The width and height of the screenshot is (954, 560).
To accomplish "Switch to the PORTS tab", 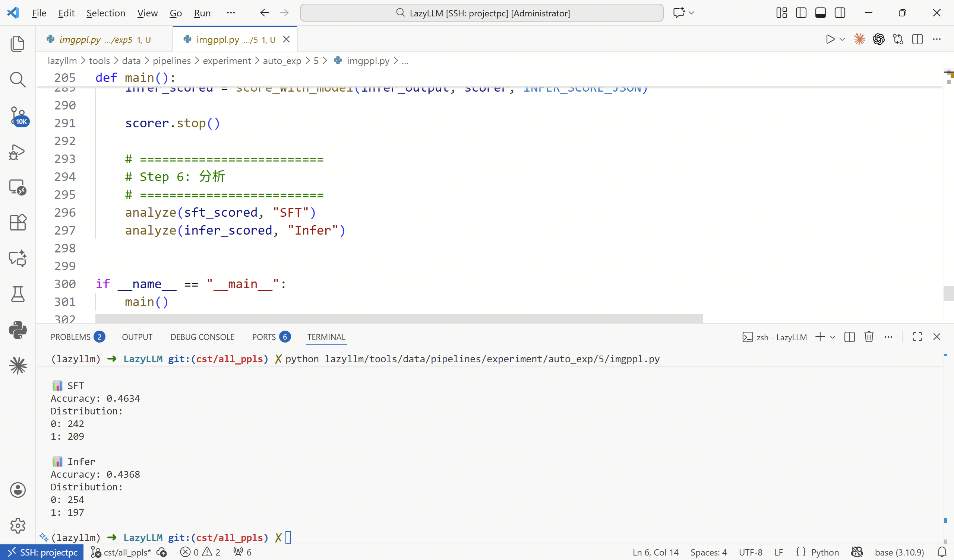I will point(271,337).
